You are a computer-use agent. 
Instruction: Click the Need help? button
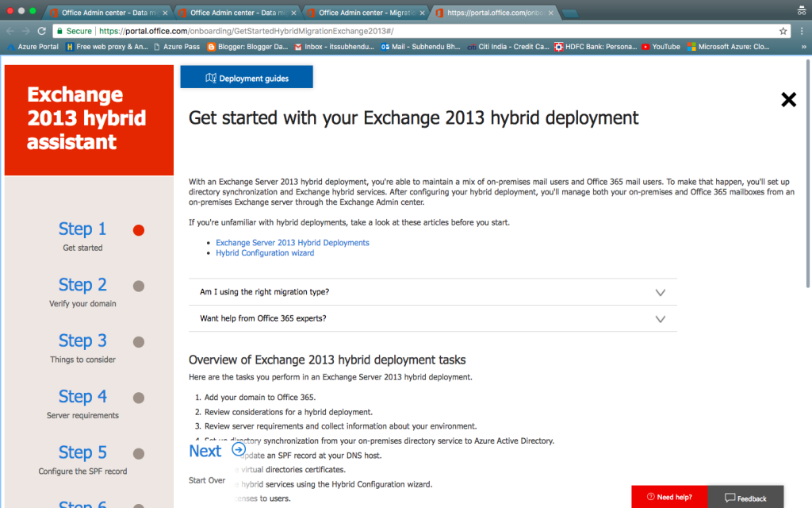point(669,497)
